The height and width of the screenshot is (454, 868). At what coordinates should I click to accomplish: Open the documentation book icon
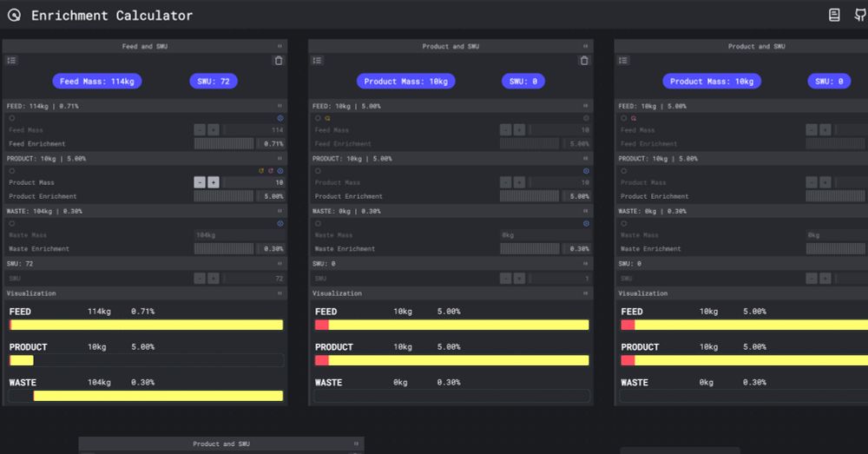tap(834, 16)
